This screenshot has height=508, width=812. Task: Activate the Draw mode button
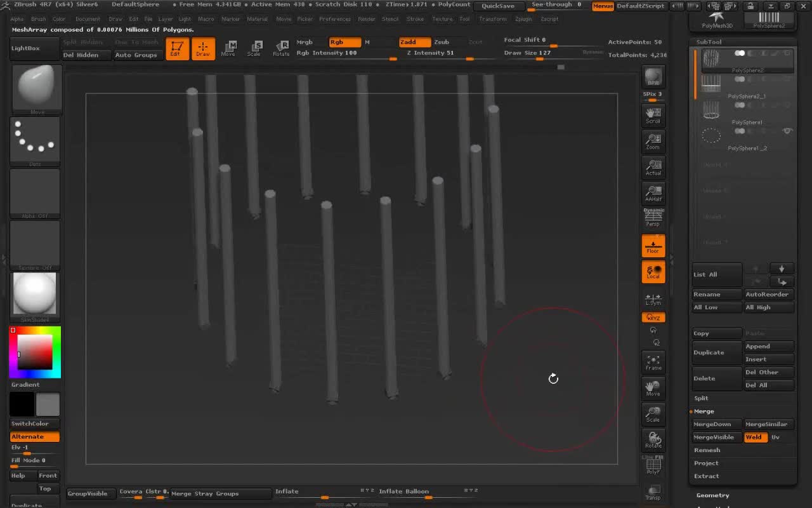pos(203,49)
